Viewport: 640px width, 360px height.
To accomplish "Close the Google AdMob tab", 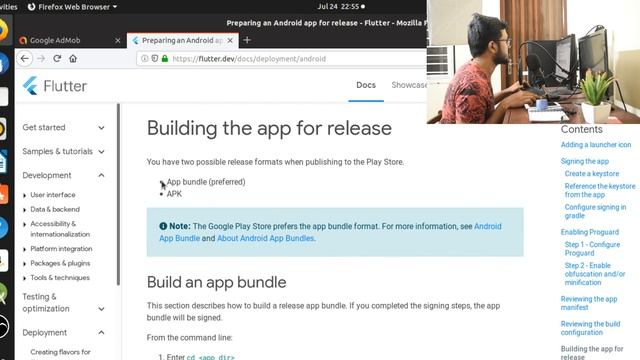I will coord(118,40).
